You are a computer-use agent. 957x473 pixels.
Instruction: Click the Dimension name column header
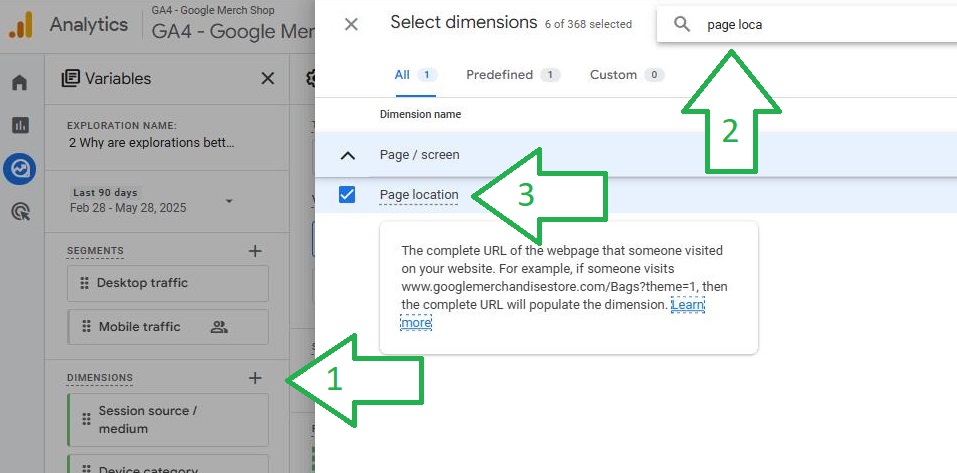click(x=421, y=114)
